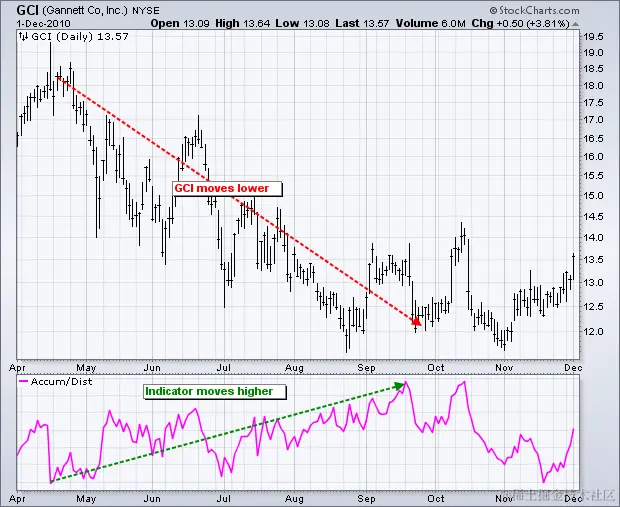Click the 16.5 price axis label
Image resolution: width=620 pixels, height=507 pixels.
pyautogui.click(x=594, y=138)
